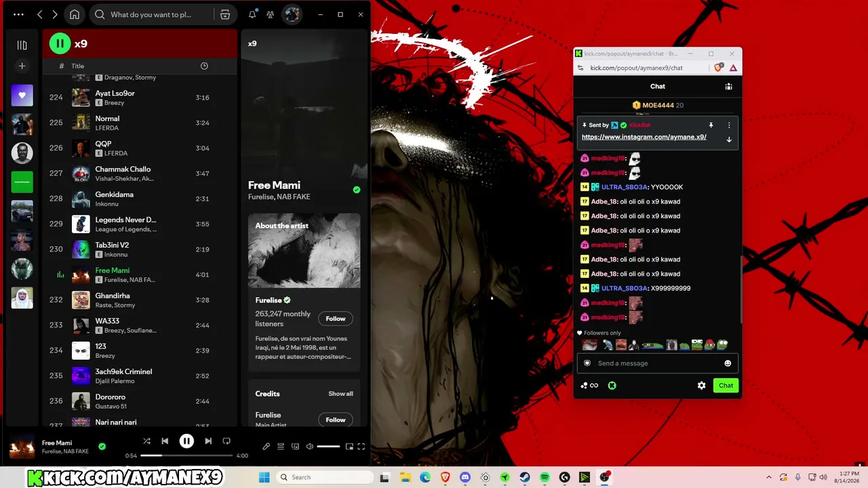Image resolution: width=868 pixels, height=488 pixels.
Task: Select track Ghandirha by Raste, Stormy
Action: [x=140, y=300]
